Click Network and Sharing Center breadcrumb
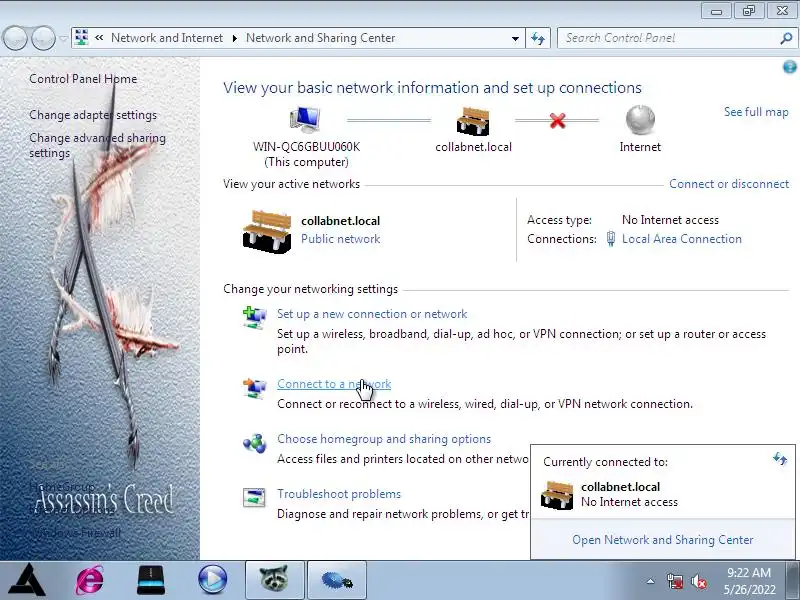The image size is (800, 600). click(x=320, y=38)
